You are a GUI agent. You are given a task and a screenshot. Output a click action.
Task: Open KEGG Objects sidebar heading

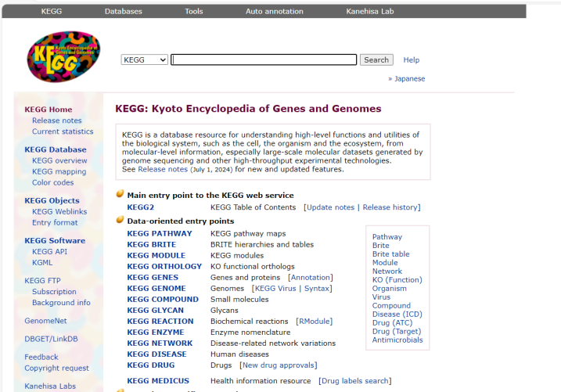(x=52, y=200)
